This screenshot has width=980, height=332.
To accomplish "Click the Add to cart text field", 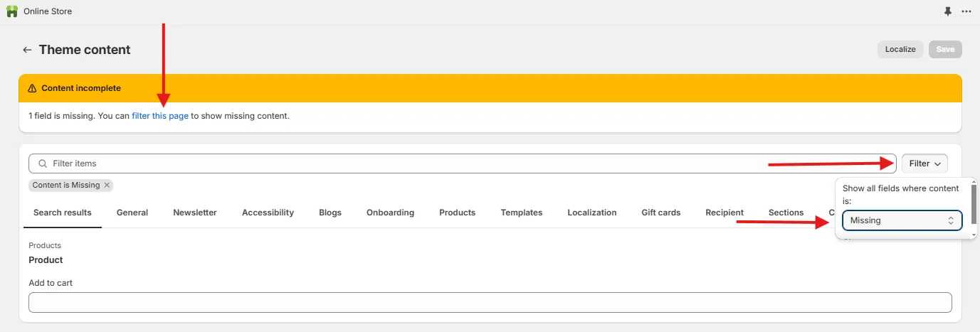I will coord(490,302).
